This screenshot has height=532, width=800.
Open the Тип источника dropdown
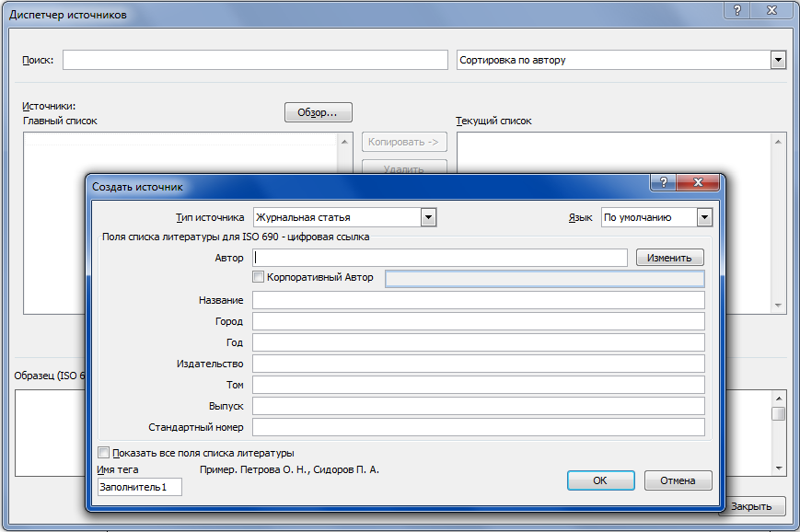[429, 217]
